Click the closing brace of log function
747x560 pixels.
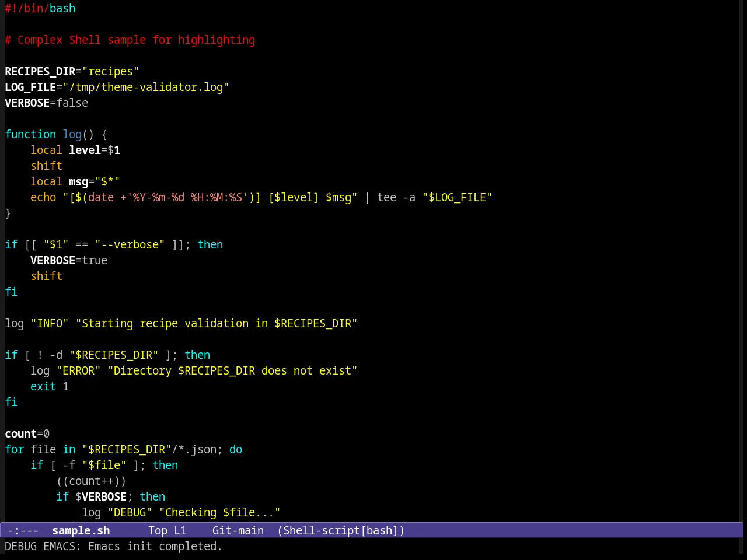click(8, 213)
